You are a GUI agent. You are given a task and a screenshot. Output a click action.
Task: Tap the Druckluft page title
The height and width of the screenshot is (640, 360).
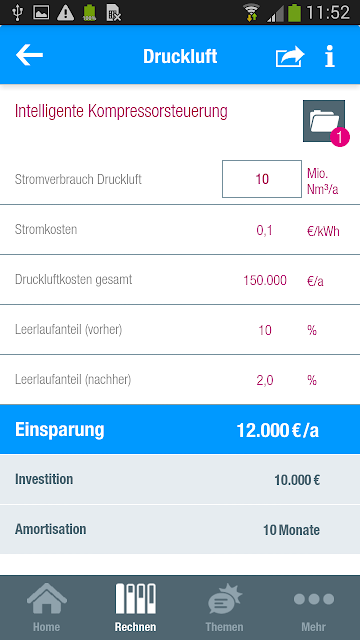pos(180,56)
